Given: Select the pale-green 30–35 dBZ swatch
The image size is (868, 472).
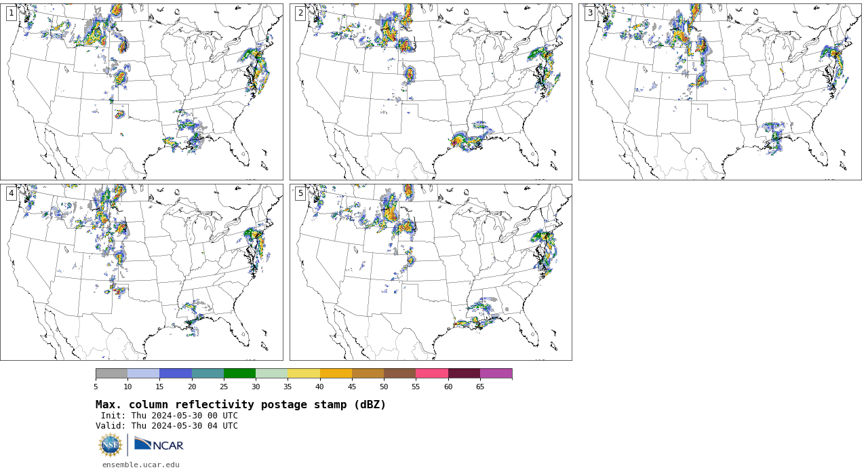Looking at the screenshot, I should click(x=271, y=373).
